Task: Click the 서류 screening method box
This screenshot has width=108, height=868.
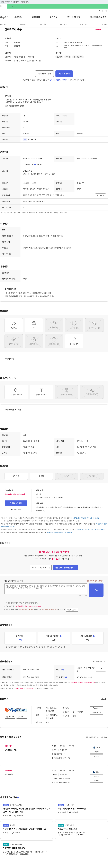Action: (x=16, y=476)
